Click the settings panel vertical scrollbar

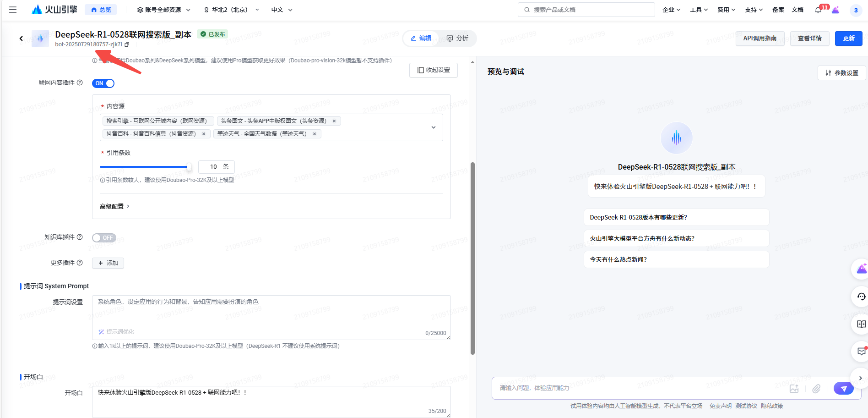[x=472, y=258]
